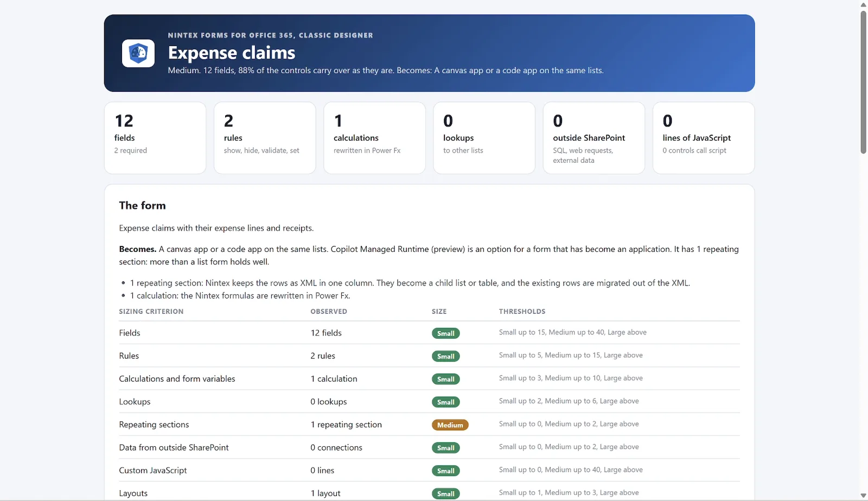Viewport: 868px width, 501px height.
Task: Click the '12 fields' observed cell
Action: pos(326,333)
